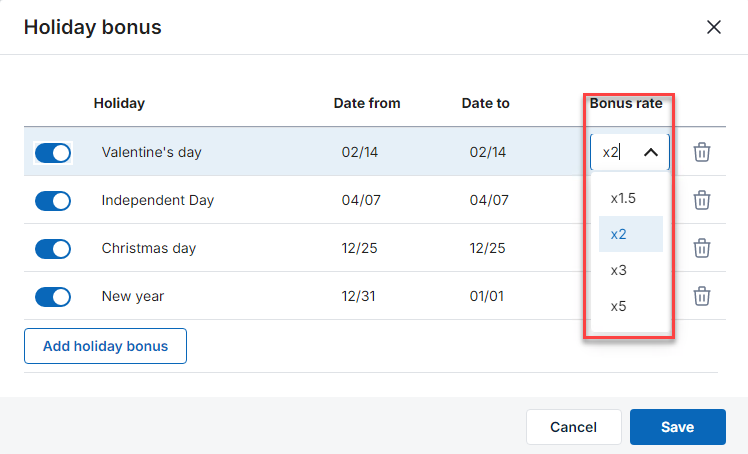The image size is (748, 454).
Task: Toggle off Independent Day bonus
Action: pyautogui.click(x=53, y=201)
